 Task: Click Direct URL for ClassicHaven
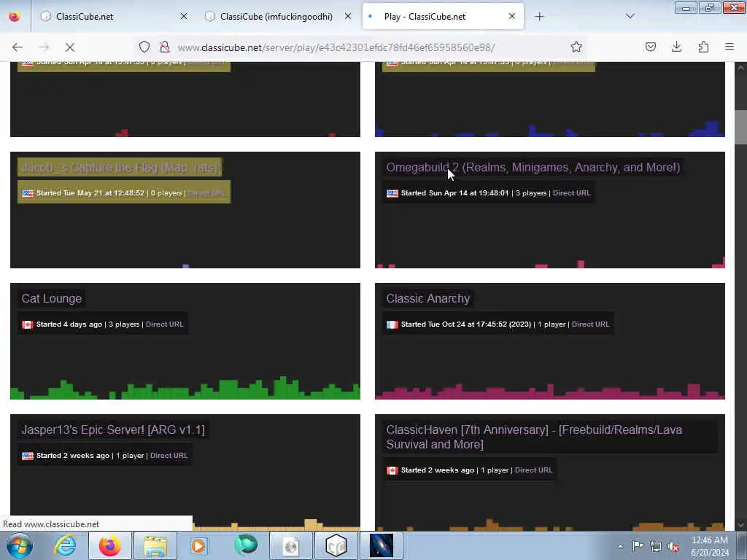click(533, 470)
